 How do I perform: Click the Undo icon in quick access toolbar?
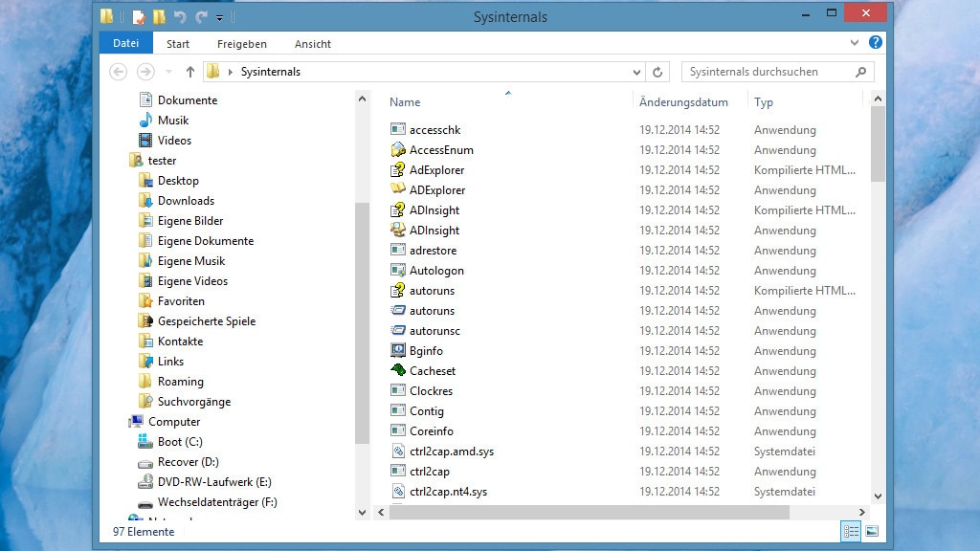click(x=180, y=17)
